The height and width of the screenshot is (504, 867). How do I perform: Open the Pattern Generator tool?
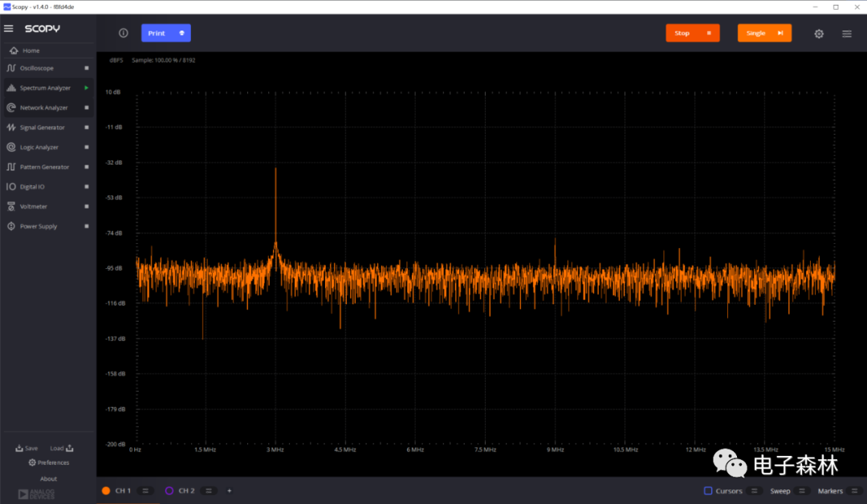pyautogui.click(x=48, y=167)
